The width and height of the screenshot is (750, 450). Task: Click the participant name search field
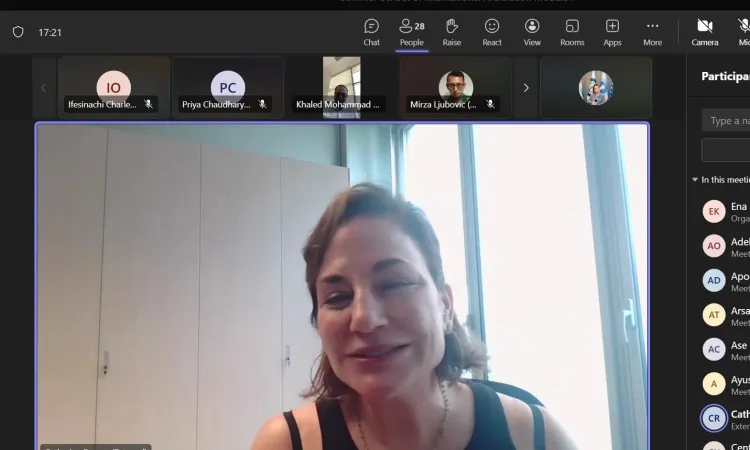pyautogui.click(x=727, y=121)
